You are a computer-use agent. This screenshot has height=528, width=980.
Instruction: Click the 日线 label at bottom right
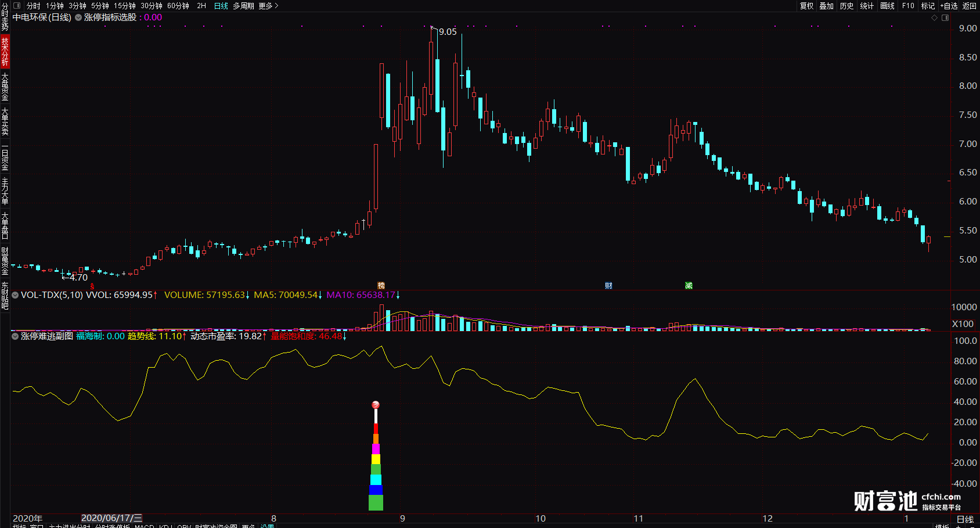pyautogui.click(x=965, y=519)
